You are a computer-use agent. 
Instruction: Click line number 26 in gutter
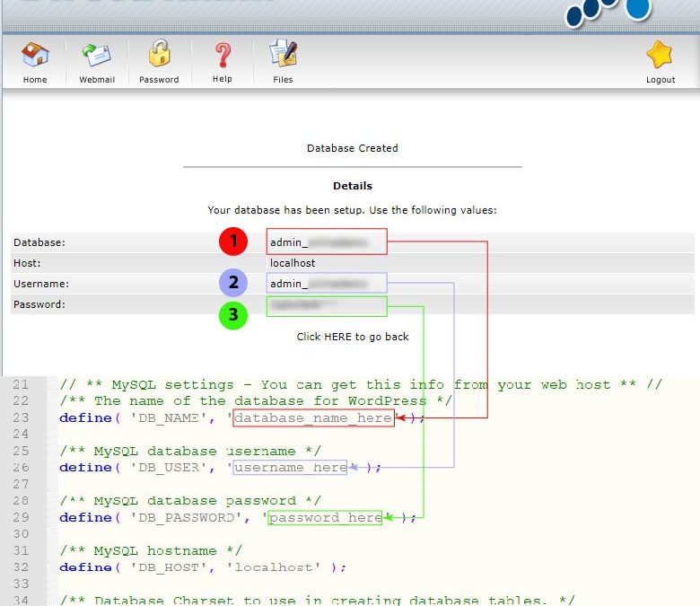point(21,467)
